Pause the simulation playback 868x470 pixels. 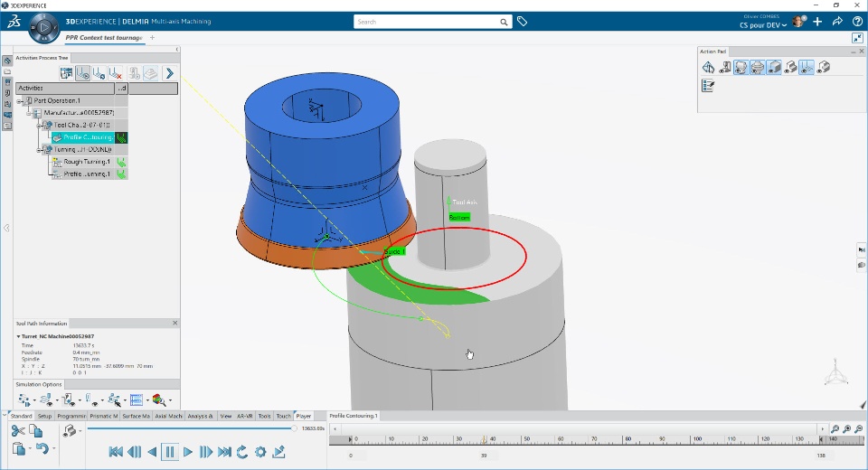[170, 452]
